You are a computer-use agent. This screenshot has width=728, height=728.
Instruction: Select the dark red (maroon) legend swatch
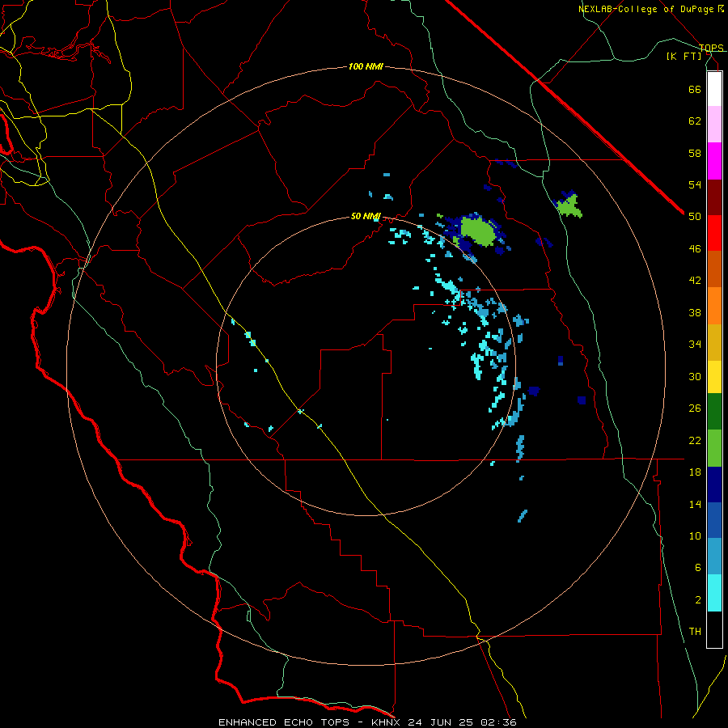pyautogui.click(x=714, y=197)
